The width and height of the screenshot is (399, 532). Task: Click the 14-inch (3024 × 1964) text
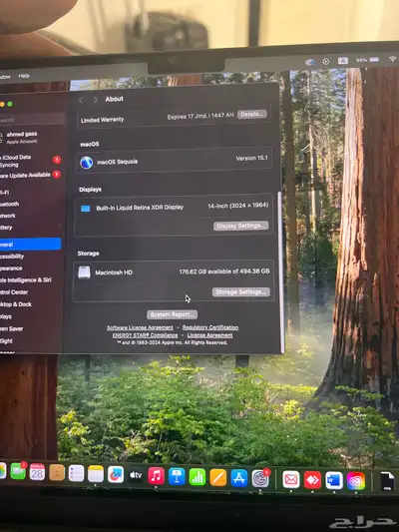[238, 206]
